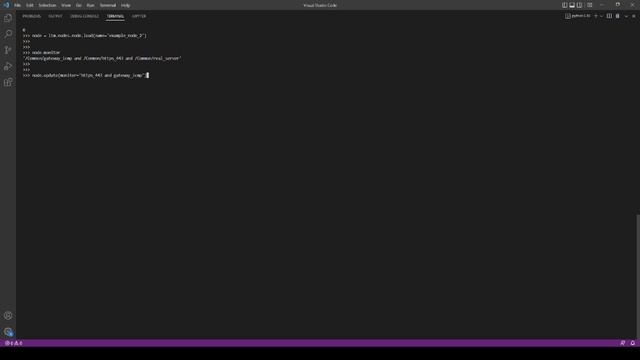Open the Search view in activity bar
640x360 pixels.
point(8,34)
